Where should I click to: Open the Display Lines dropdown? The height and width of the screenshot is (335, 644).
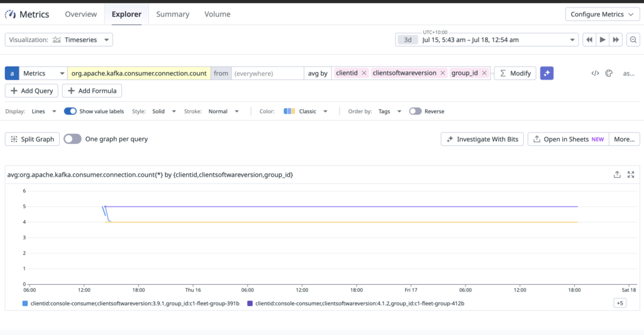[43, 111]
